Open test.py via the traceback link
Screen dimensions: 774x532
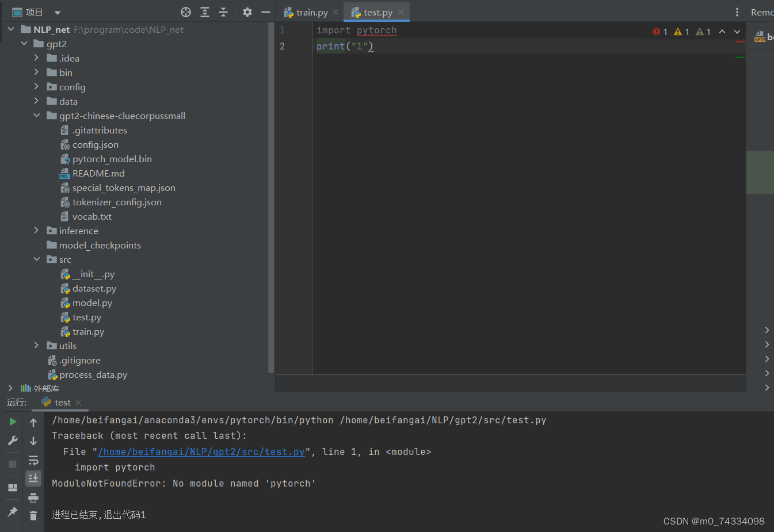pyautogui.click(x=201, y=451)
